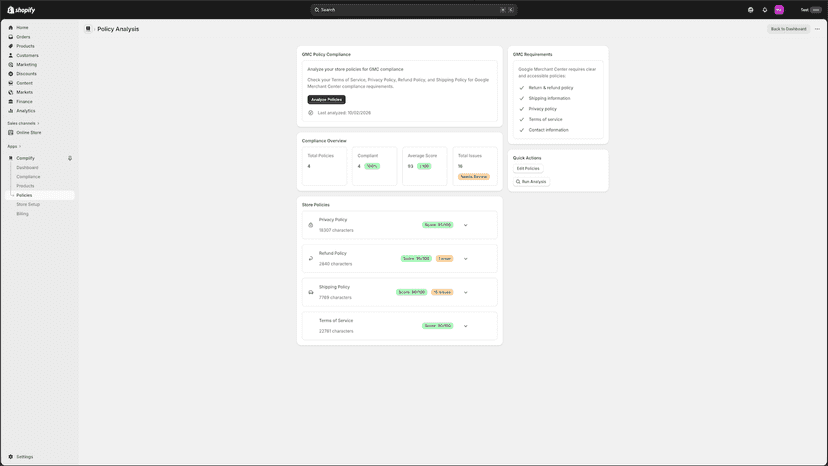
Task: Click the Complify app icon in sidebar
Action: tap(11, 158)
